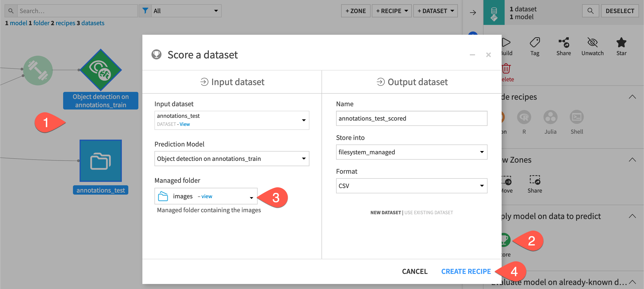Click the Unwatch eye icon
Image resolution: width=644 pixels, height=289 pixels.
point(592,42)
